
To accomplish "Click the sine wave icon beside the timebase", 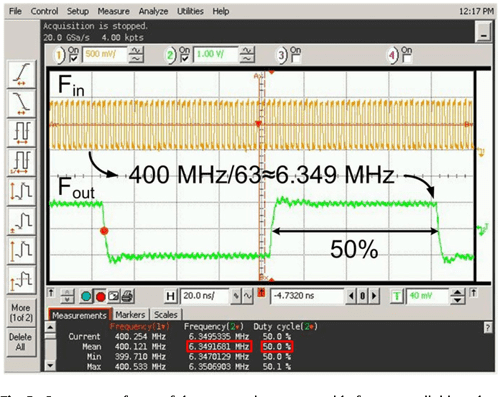I will pos(247,296).
